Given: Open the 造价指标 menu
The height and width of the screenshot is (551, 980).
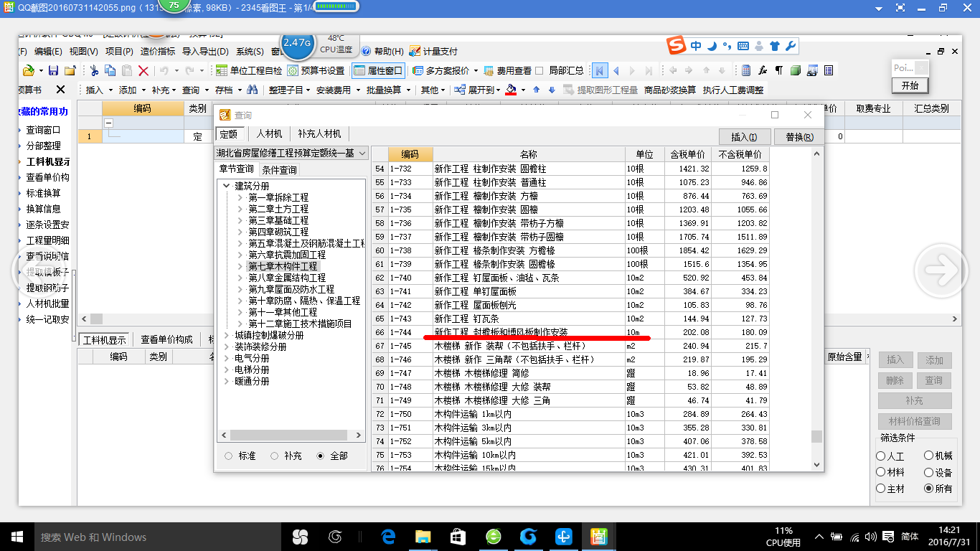Looking at the screenshot, I should pyautogui.click(x=158, y=51).
